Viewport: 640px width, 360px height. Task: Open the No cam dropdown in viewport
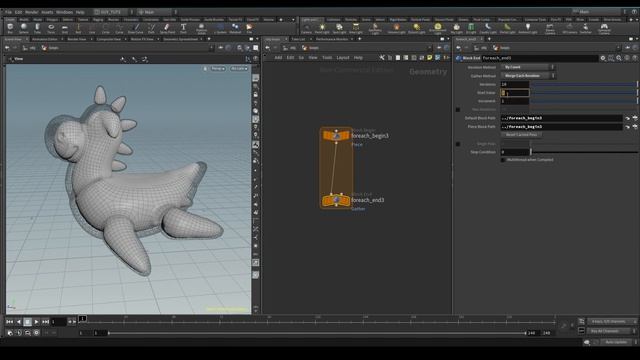(239, 69)
